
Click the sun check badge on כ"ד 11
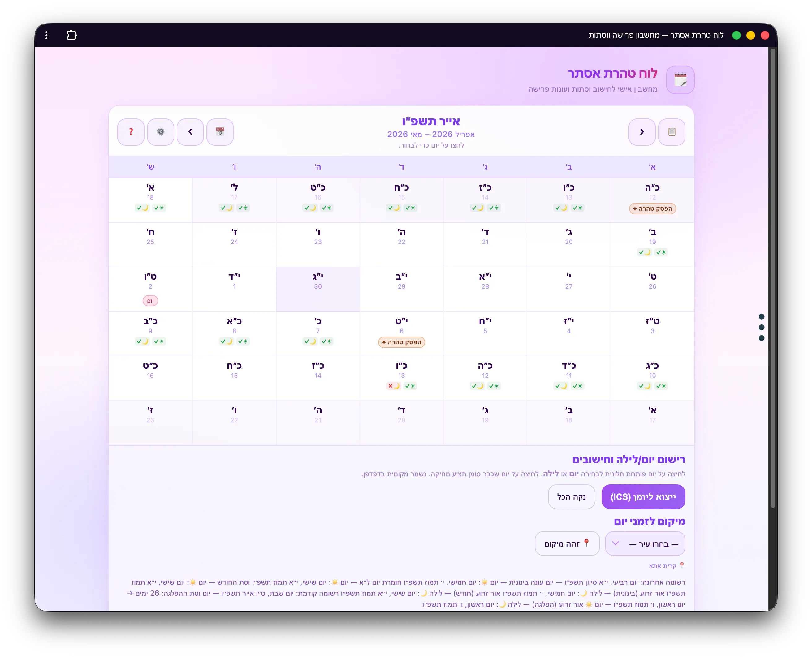click(577, 386)
